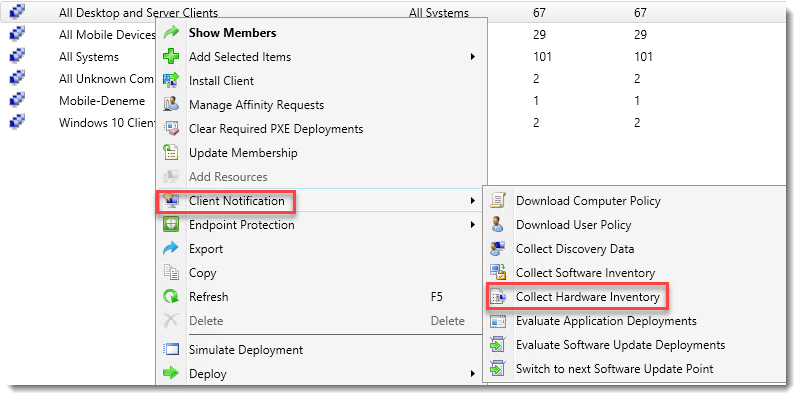Choose Simulate Deployment from the menu
Viewport: 801px width, 400px height.
(246, 350)
